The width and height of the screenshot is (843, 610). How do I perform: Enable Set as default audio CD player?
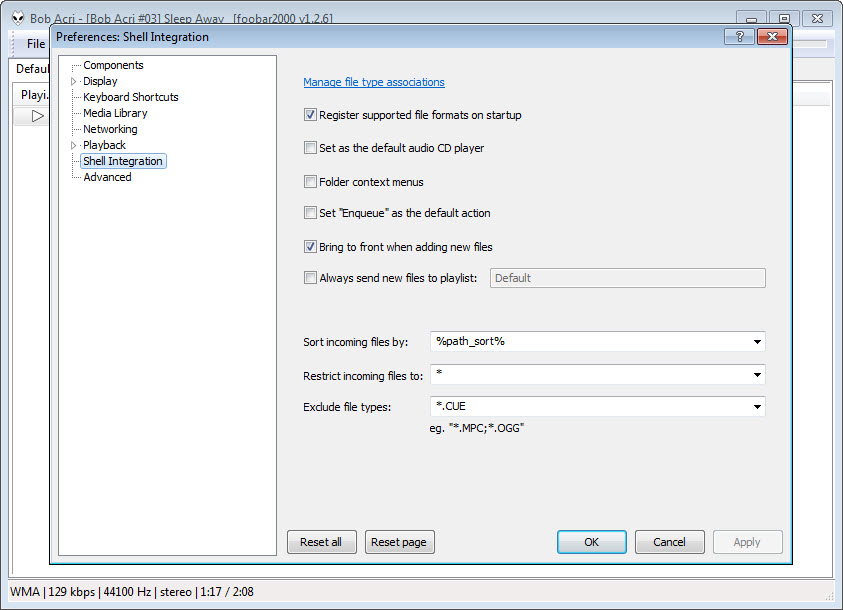tap(310, 148)
